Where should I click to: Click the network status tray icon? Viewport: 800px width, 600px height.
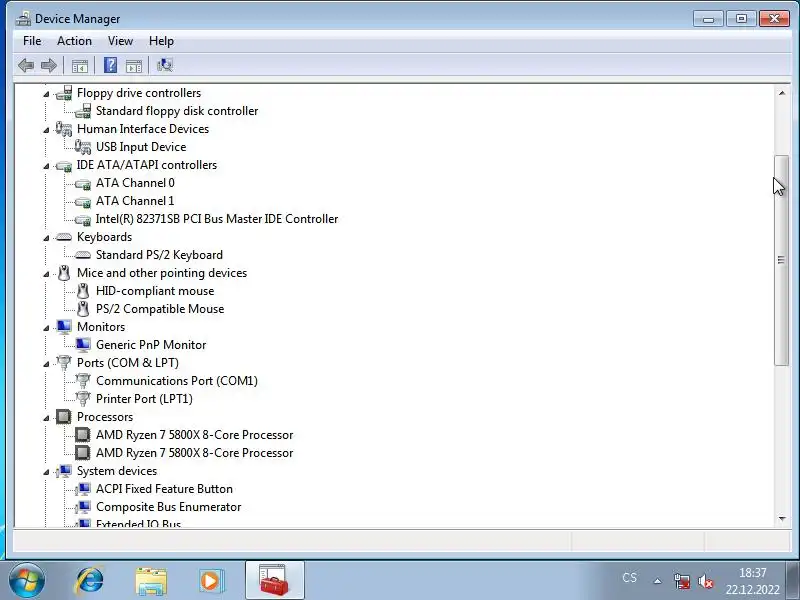point(682,581)
